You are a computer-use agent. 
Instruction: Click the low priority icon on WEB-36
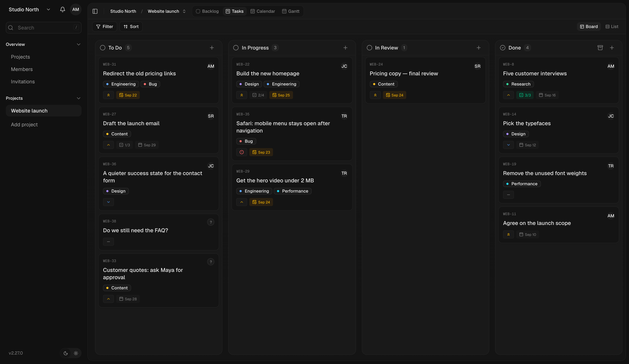click(108, 202)
